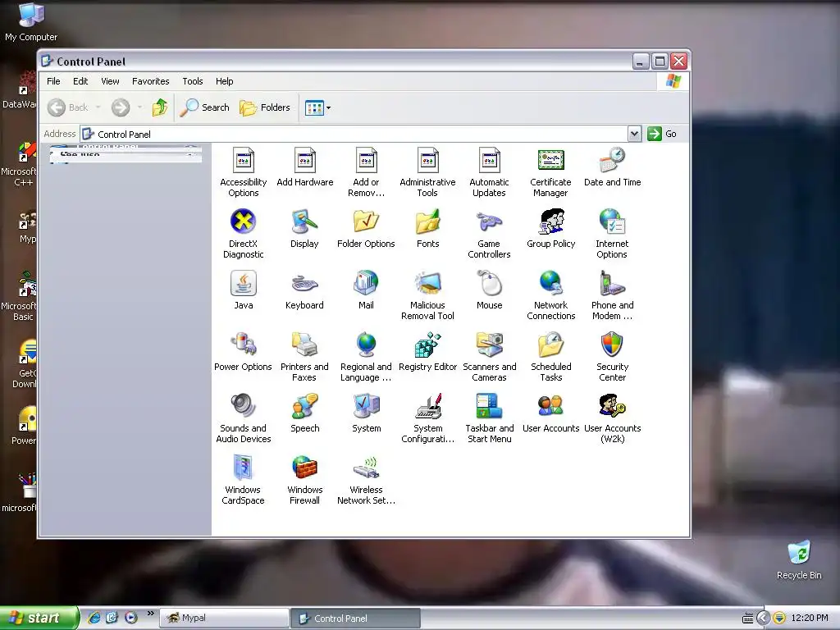Open Display properties icon
Image resolution: width=840 pixels, height=630 pixels.
(305, 221)
